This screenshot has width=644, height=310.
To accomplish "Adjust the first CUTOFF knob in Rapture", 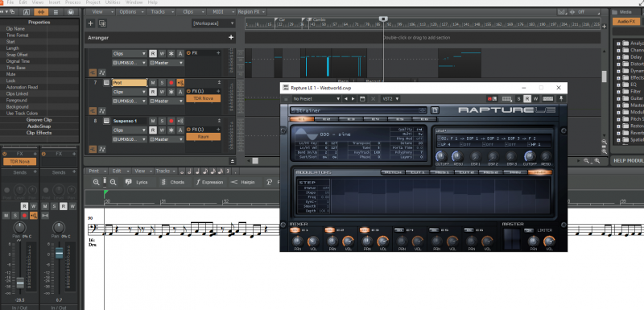I will (440, 156).
